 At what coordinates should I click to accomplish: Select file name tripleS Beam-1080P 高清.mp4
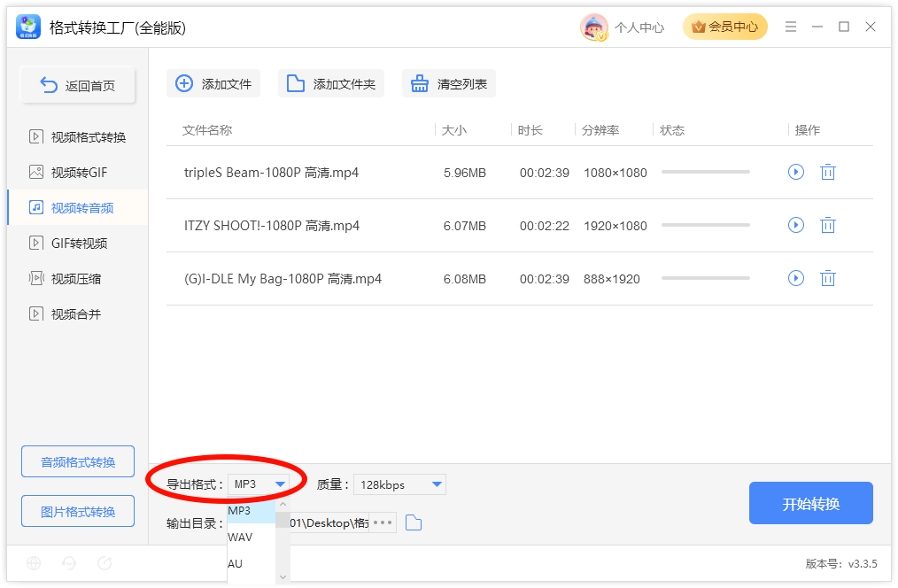tap(272, 173)
